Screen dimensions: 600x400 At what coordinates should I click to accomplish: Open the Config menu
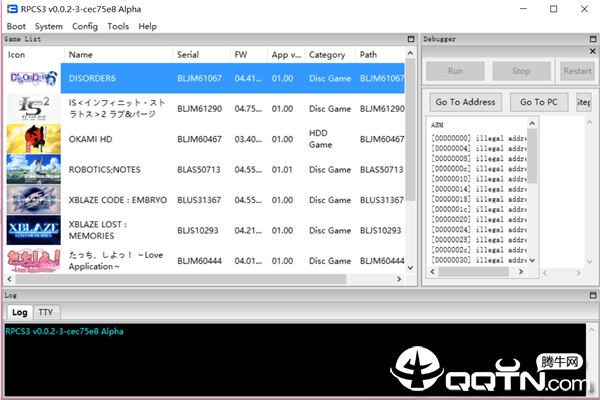85,26
